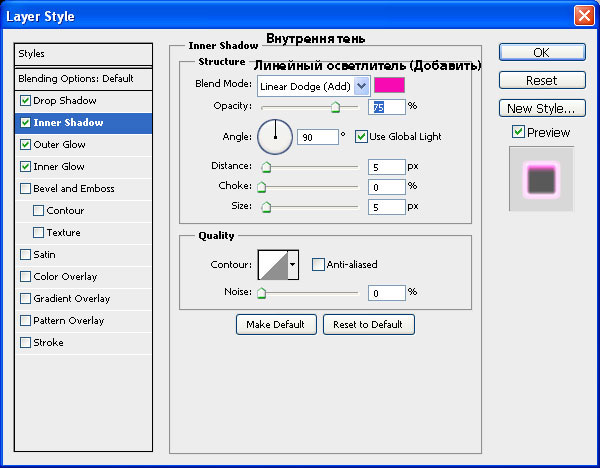
Task: Click the Reset button
Action: [x=542, y=80]
